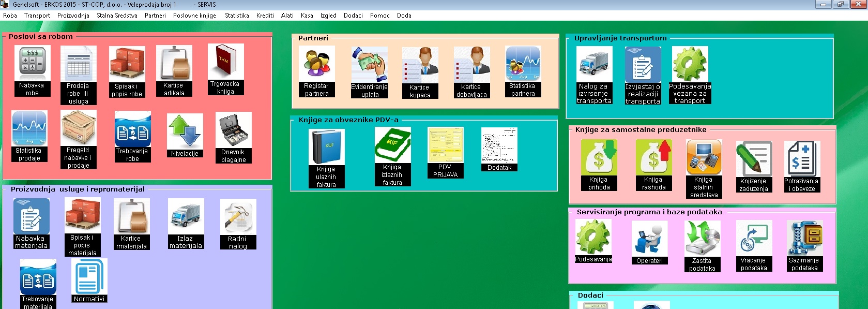Click the Nivelacije arrows icon

[x=185, y=131]
